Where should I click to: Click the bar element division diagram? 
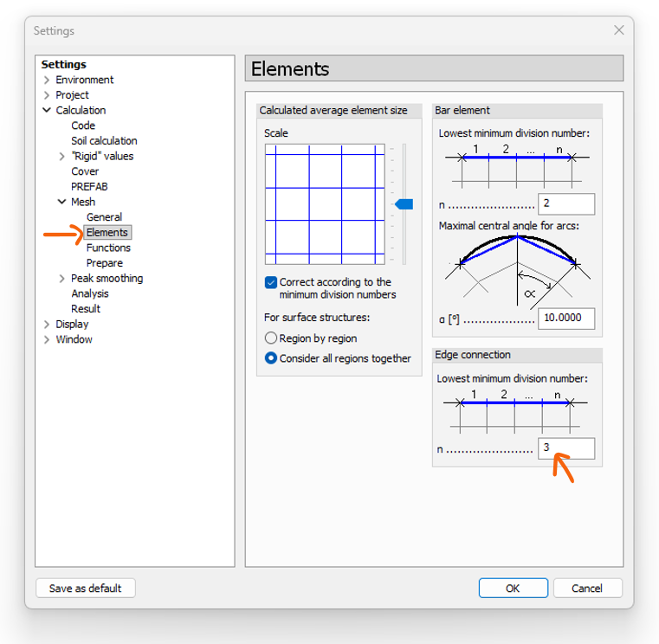point(517,167)
